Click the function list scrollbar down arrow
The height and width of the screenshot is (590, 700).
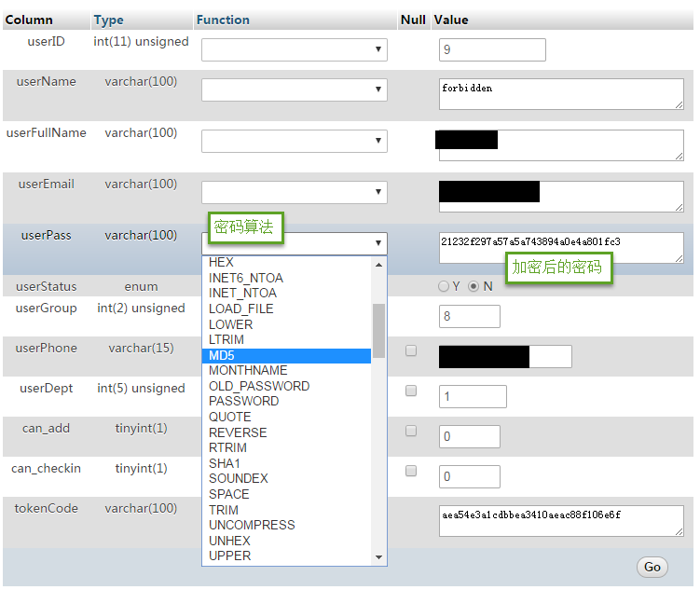click(379, 556)
